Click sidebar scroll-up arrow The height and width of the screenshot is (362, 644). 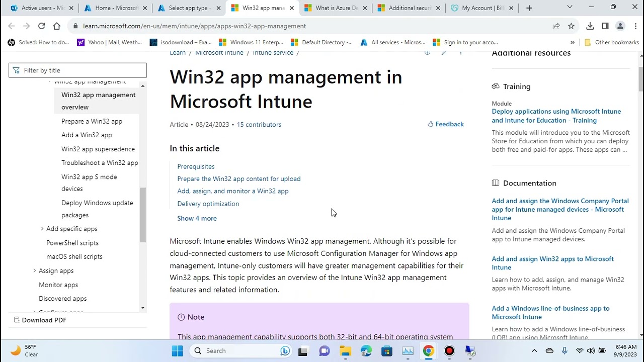click(143, 86)
